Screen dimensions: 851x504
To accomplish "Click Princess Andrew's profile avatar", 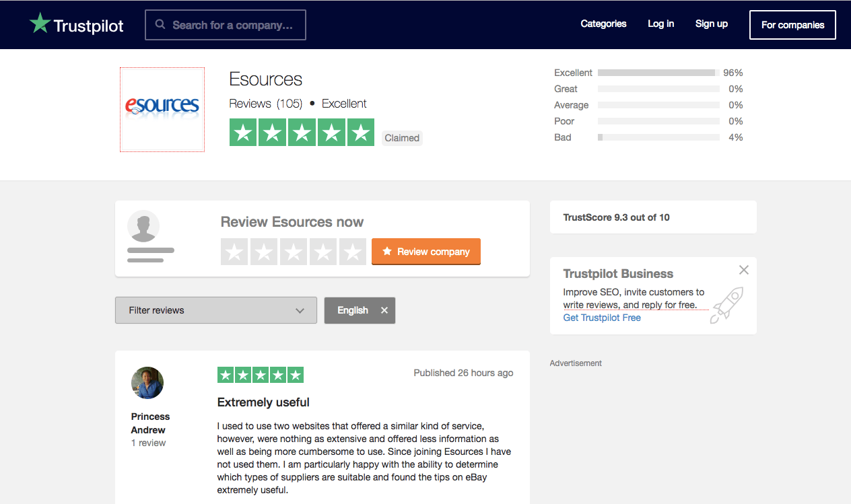I will click(x=147, y=383).
